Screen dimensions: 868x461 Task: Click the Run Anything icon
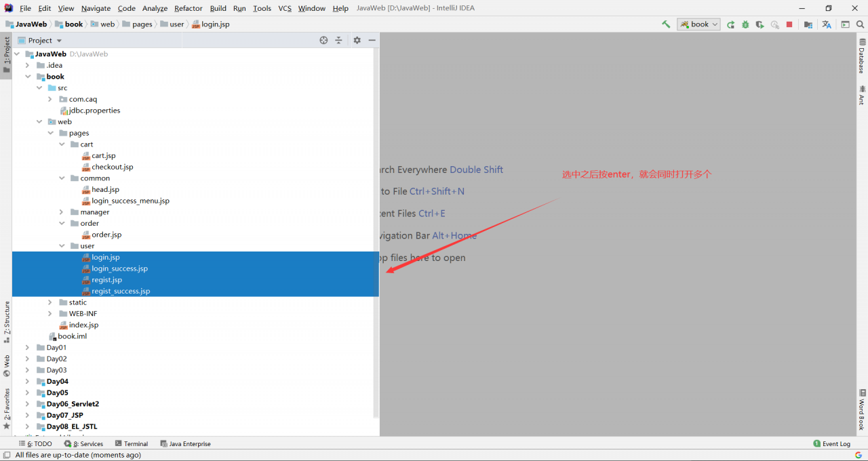click(845, 24)
